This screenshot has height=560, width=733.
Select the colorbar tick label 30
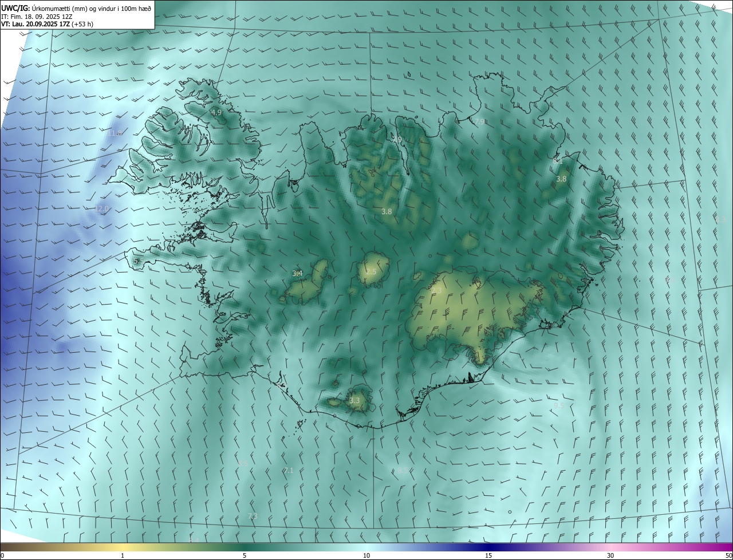click(x=610, y=555)
